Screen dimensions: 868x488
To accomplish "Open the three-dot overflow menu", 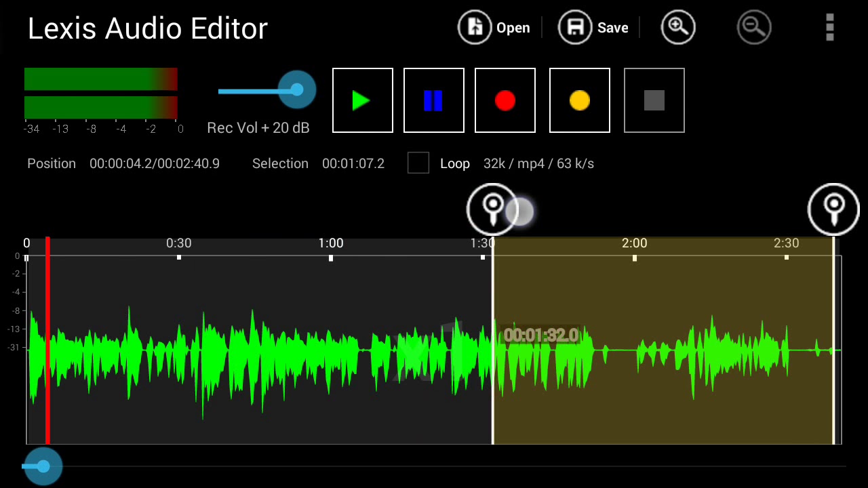I will tap(829, 28).
